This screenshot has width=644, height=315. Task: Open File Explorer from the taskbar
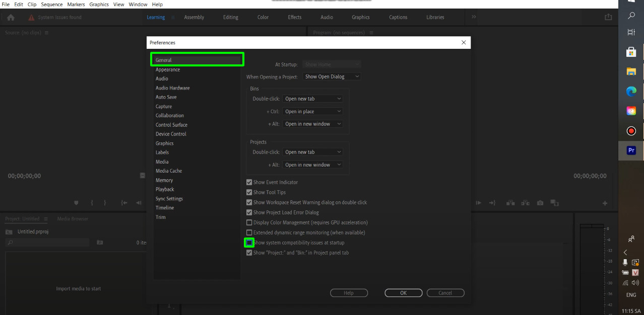tap(631, 71)
